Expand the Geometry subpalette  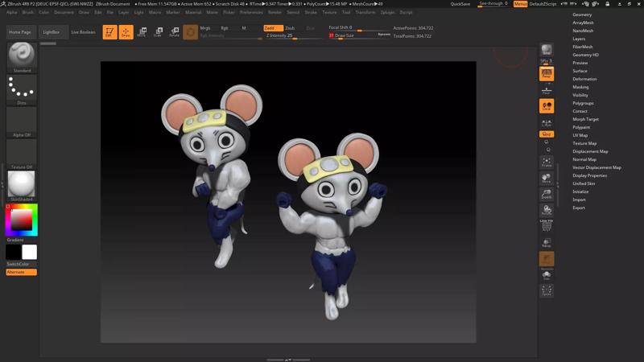(582, 14)
